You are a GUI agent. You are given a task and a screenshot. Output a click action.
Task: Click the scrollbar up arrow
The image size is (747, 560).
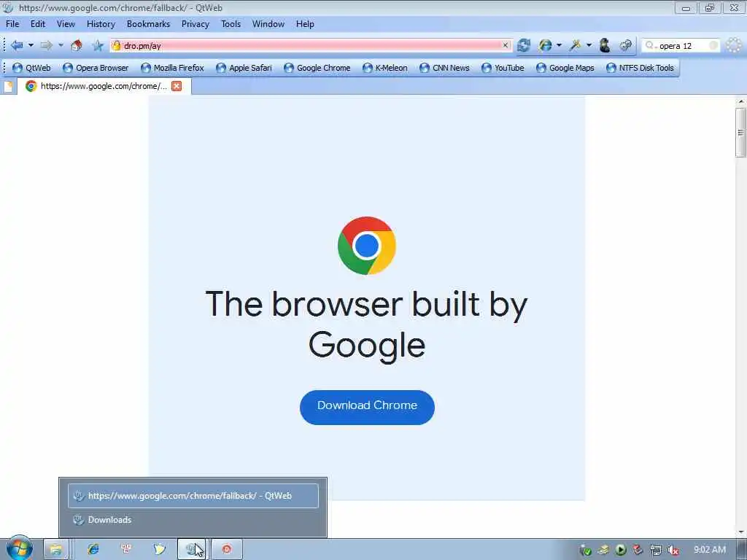pos(741,101)
